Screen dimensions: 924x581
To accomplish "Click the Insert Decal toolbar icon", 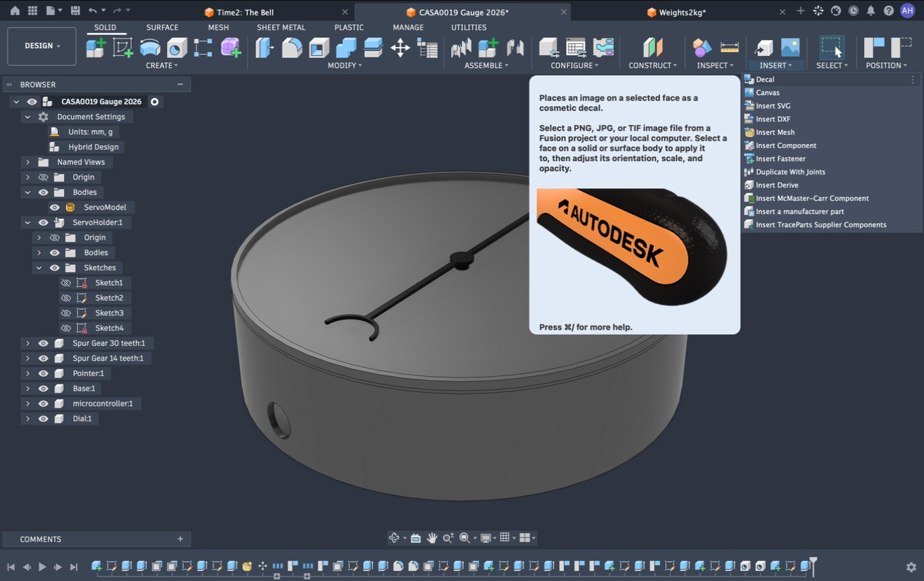I will pos(790,47).
